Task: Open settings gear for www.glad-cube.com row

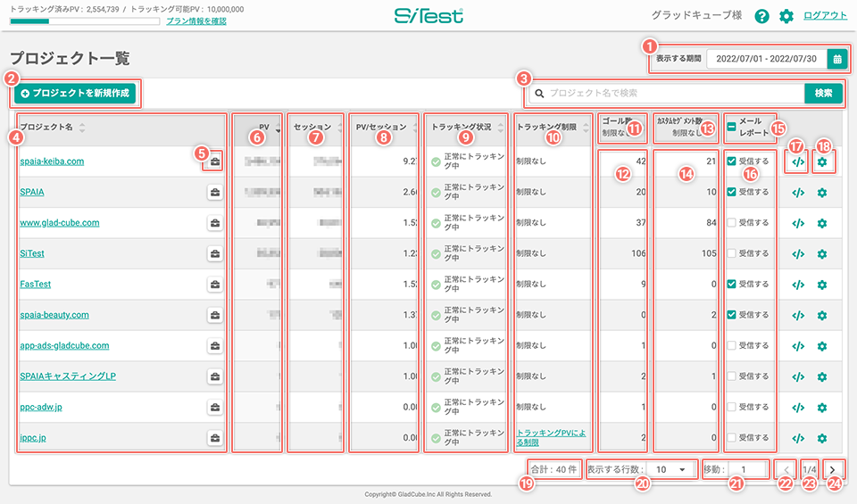Action: click(822, 223)
